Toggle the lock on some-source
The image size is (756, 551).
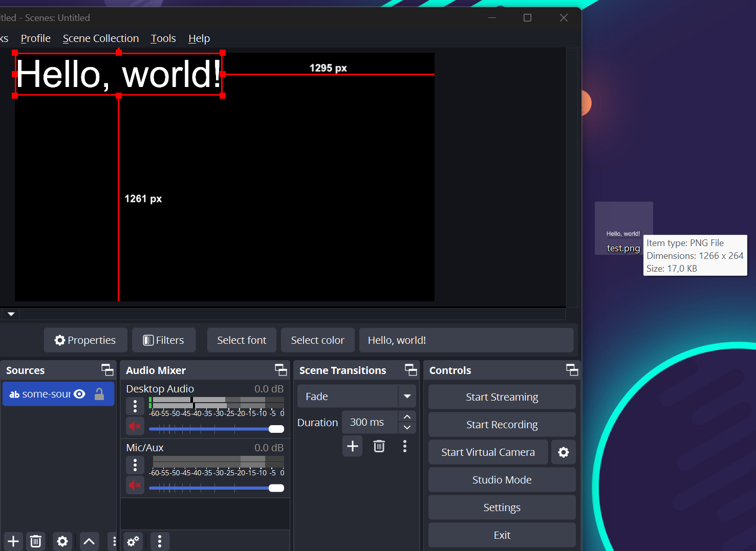click(x=99, y=394)
